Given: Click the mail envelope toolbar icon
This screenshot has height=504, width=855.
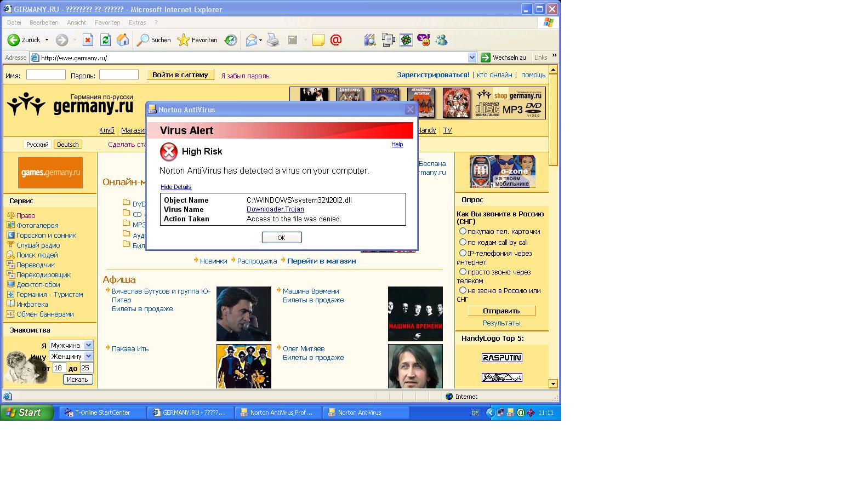Looking at the screenshot, I should pyautogui.click(x=251, y=40).
